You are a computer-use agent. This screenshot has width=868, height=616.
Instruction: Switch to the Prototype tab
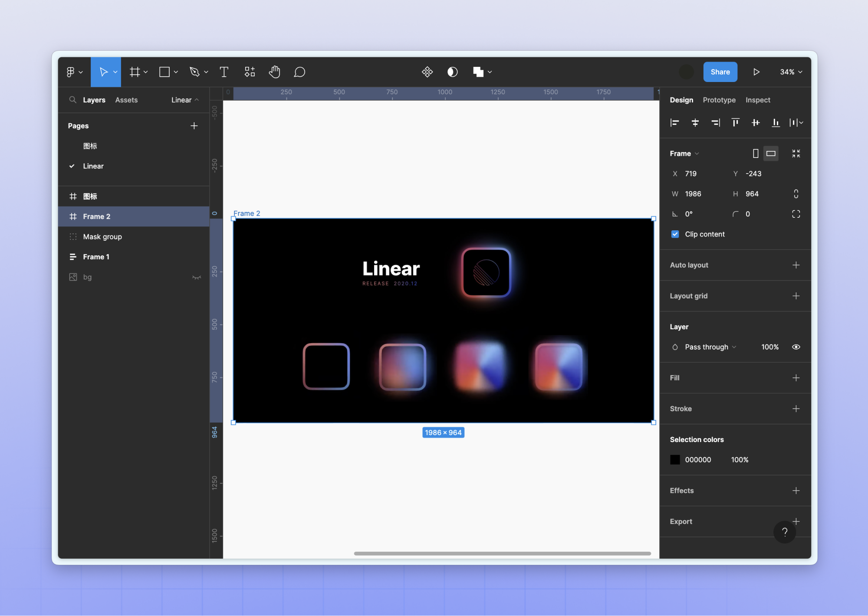(719, 100)
